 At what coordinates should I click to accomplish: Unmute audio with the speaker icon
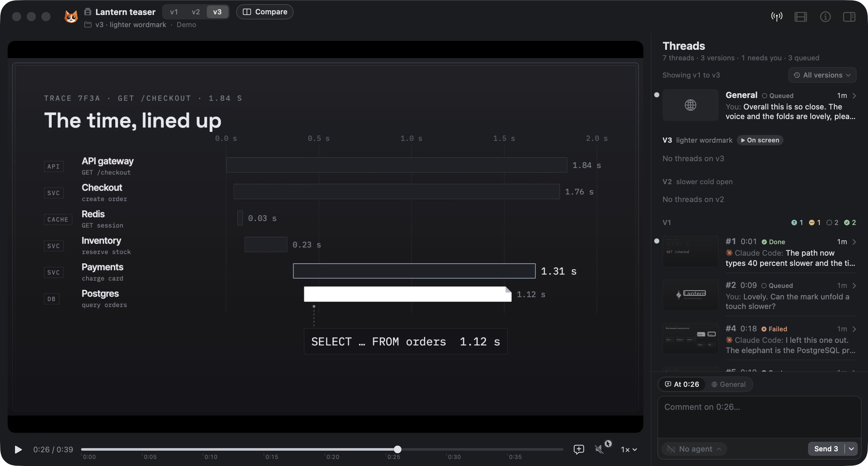pos(599,449)
